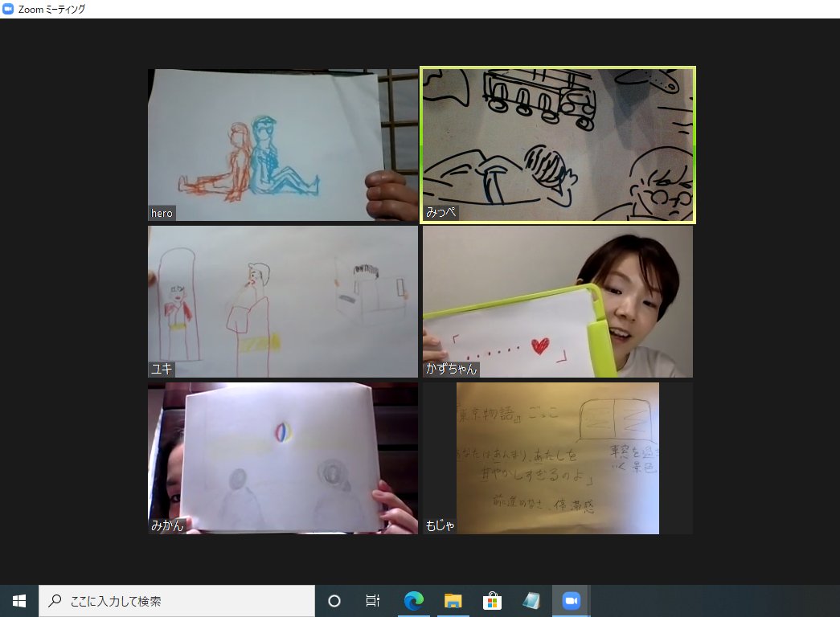840x617 pixels.
Task: Click the Zoom ミーティング window title
Action: (51, 9)
